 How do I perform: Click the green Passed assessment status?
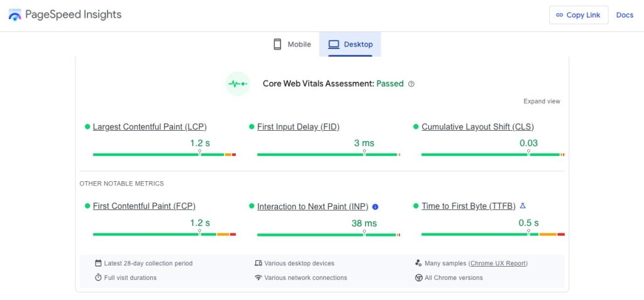pos(390,84)
